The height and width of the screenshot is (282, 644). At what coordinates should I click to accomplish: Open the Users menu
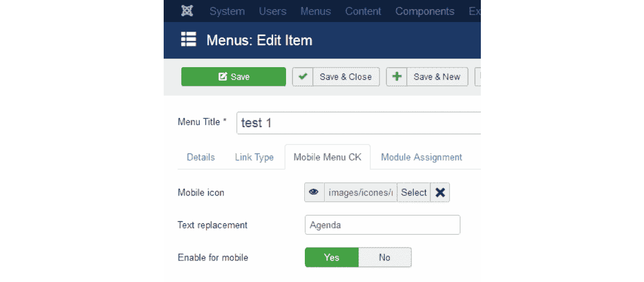click(x=273, y=11)
